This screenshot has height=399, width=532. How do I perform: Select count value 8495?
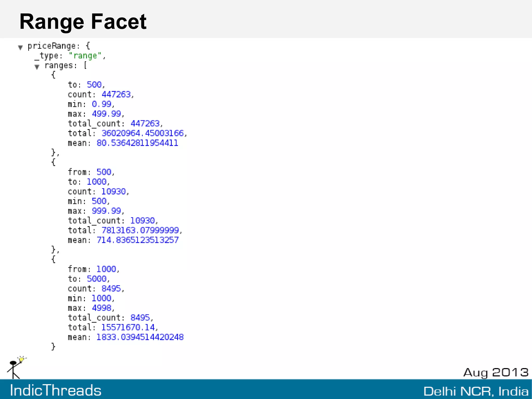click(x=111, y=288)
